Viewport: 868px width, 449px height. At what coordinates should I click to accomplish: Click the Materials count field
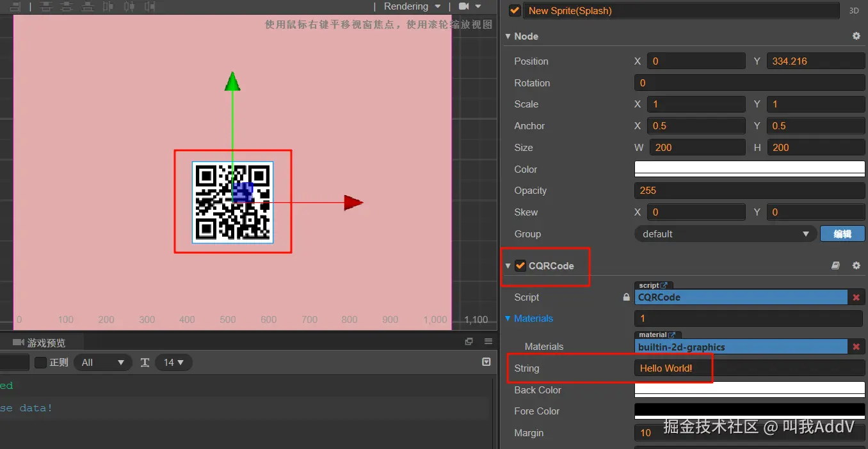748,319
